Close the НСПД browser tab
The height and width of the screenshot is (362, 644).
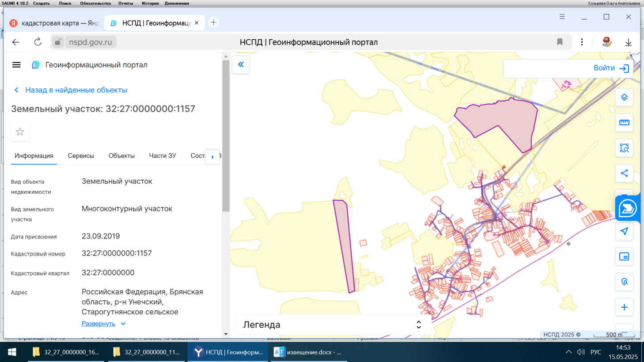click(197, 23)
